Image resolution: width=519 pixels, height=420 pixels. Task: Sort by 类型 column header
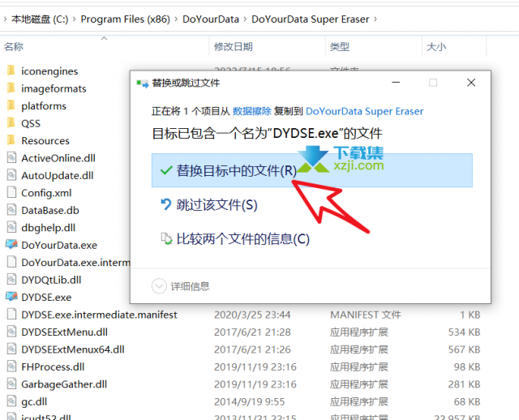pyautogui.click(x=340, y=47)
